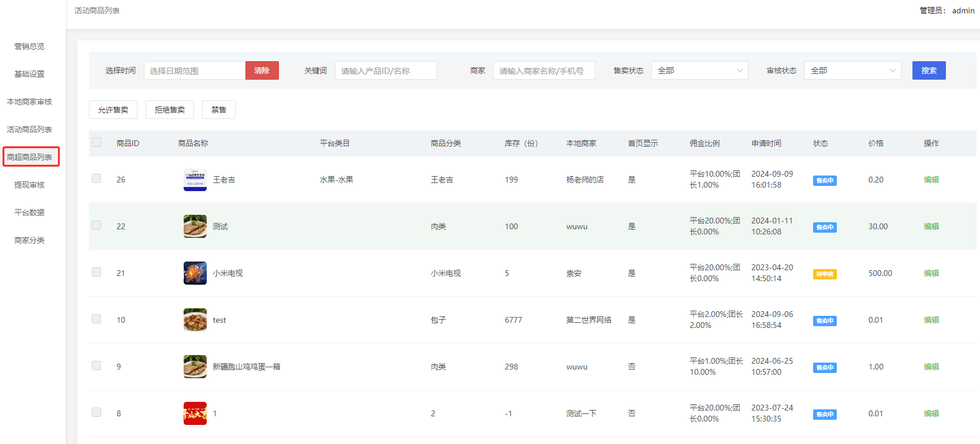The image size is (980, 444).
Task: Focus the 关键词 product ID/name input
Action: click(x=385, y=70)
